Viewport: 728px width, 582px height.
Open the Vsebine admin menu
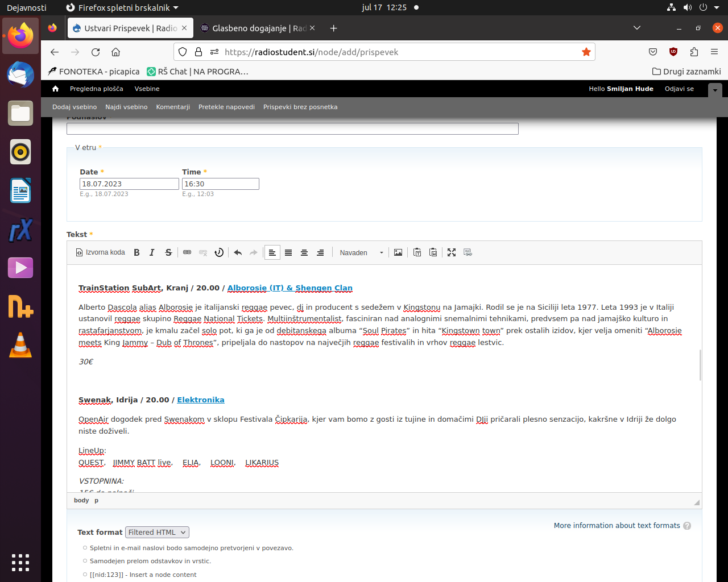(x=147, y=89)
